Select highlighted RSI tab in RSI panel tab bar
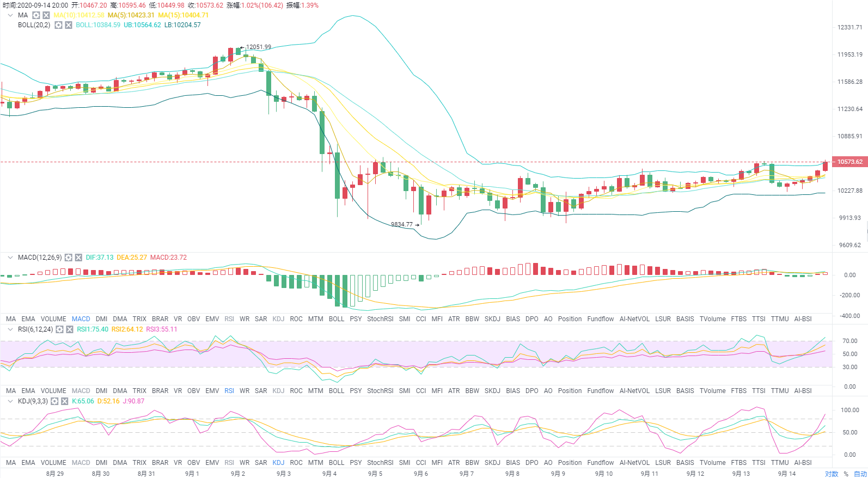Image resolution: width=868 pixels, height=478 pixels. coord(229,391)
